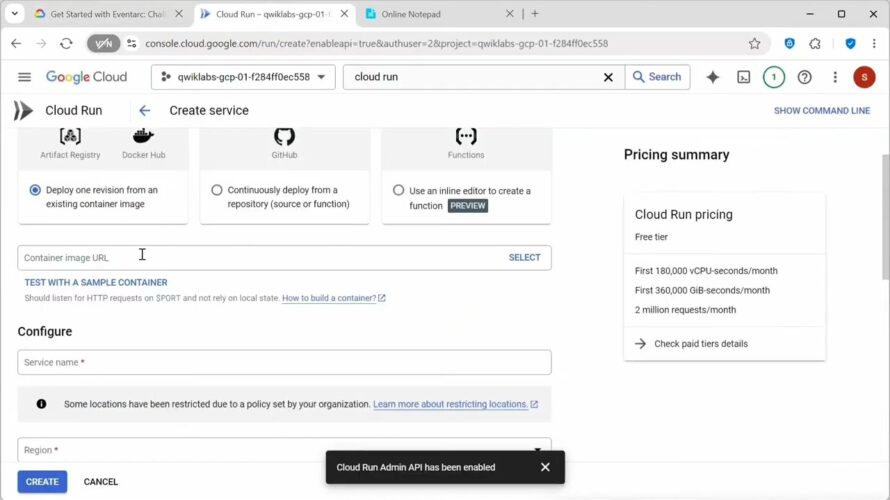Open Chrome three-dot menu

(874, 43)
